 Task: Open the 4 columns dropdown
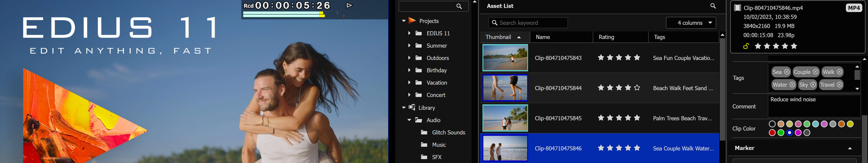coord(691,23)
